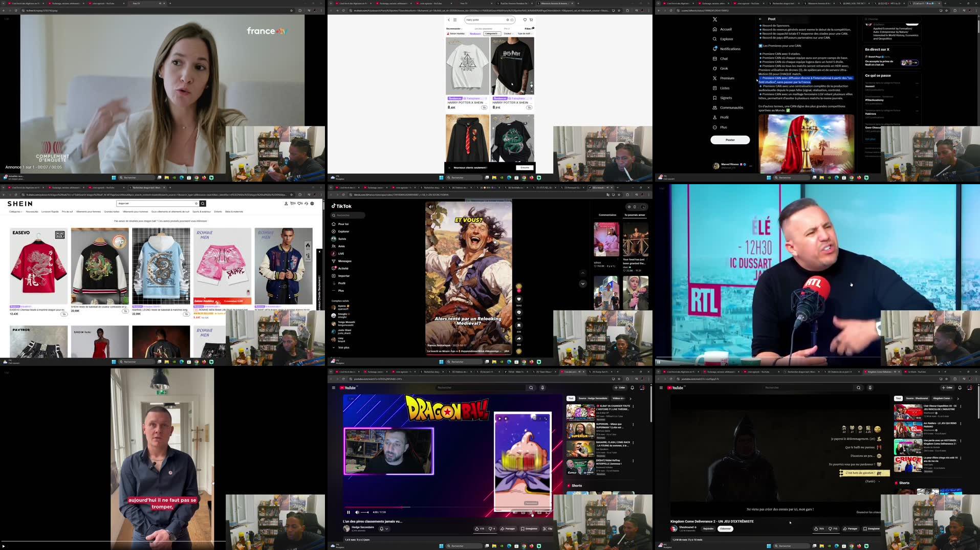The image size is (980, 550).
Task: Click the Poster button on X
Action: click(730, 140)
